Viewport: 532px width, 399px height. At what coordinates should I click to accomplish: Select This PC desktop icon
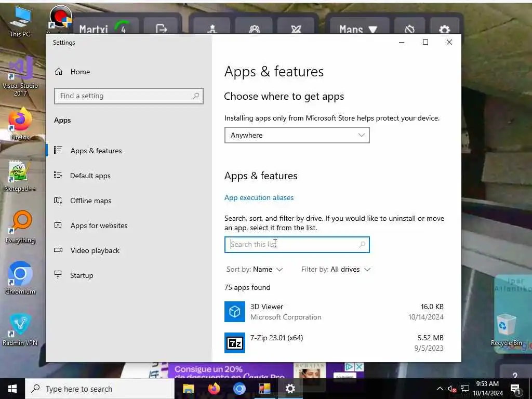coord(20,22)
